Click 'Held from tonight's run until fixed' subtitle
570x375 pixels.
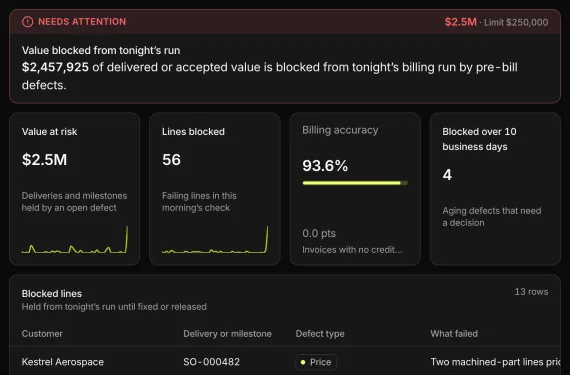pos(114,307)
